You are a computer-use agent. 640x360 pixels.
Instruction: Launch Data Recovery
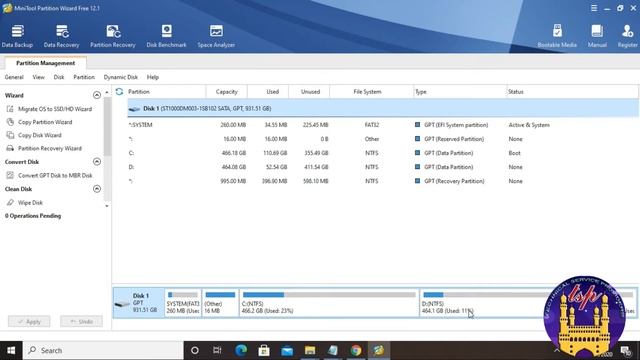62,36
